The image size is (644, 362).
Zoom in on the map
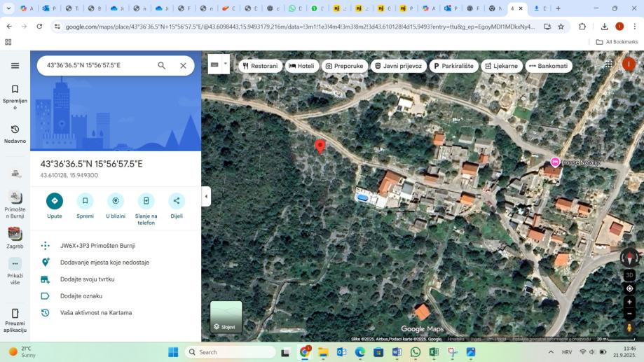629,302
